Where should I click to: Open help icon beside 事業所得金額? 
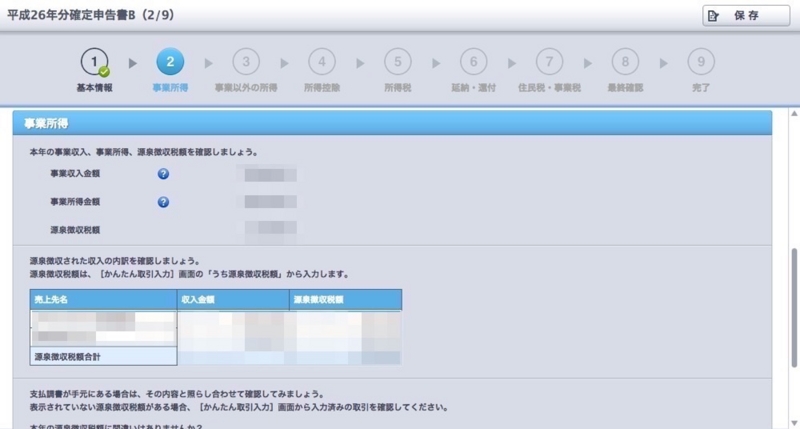pos(163,202)
